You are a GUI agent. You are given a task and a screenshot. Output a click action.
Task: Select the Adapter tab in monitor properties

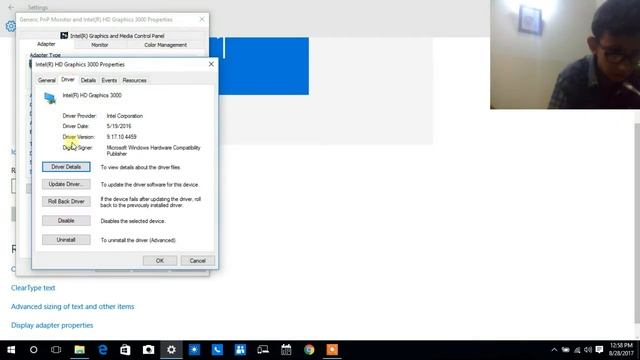coord(46,44)
